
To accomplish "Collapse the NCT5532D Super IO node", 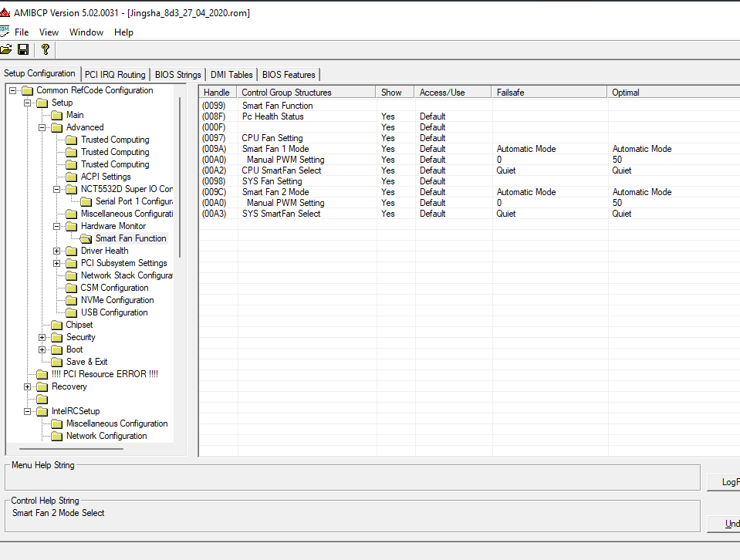I will tap(56, 189).
